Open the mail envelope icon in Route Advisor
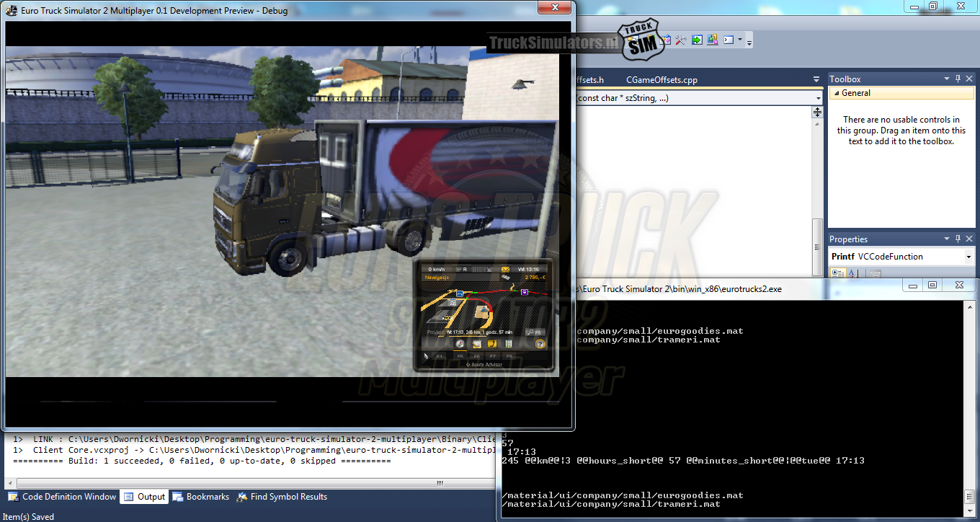The image size is (980, 522). (x=505, y=269)
